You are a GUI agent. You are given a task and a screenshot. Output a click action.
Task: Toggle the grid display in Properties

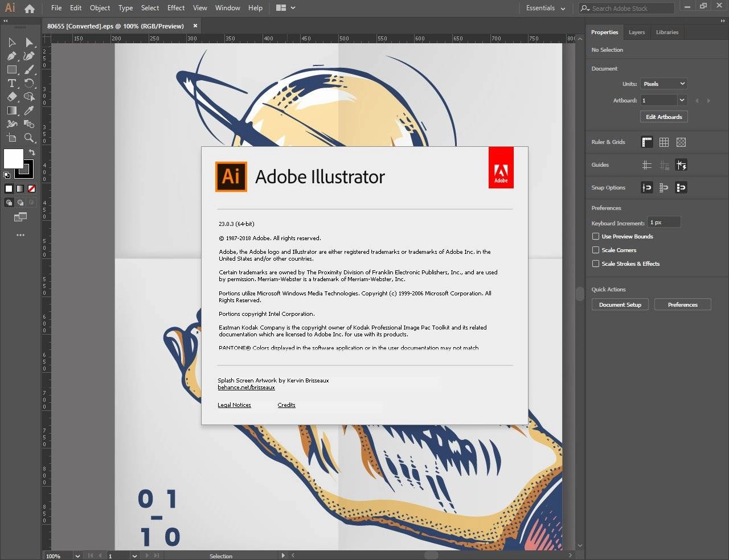click(x=664, y=142)
